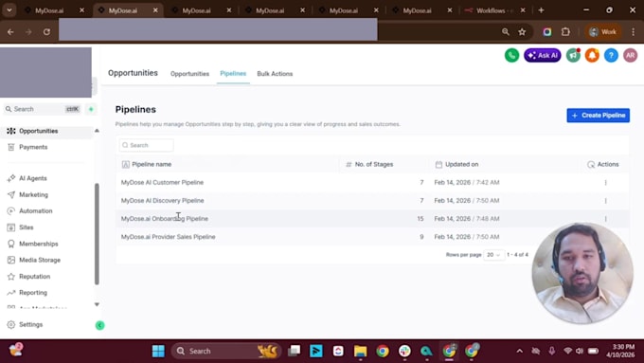Open the megaphone announcements icon

click(x=573, y=56)
